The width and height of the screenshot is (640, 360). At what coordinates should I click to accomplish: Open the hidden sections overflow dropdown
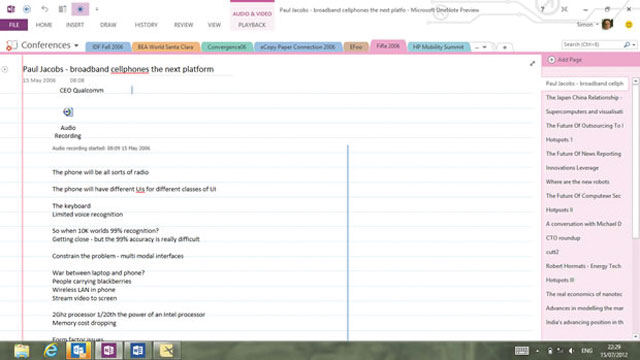point(481,47)
